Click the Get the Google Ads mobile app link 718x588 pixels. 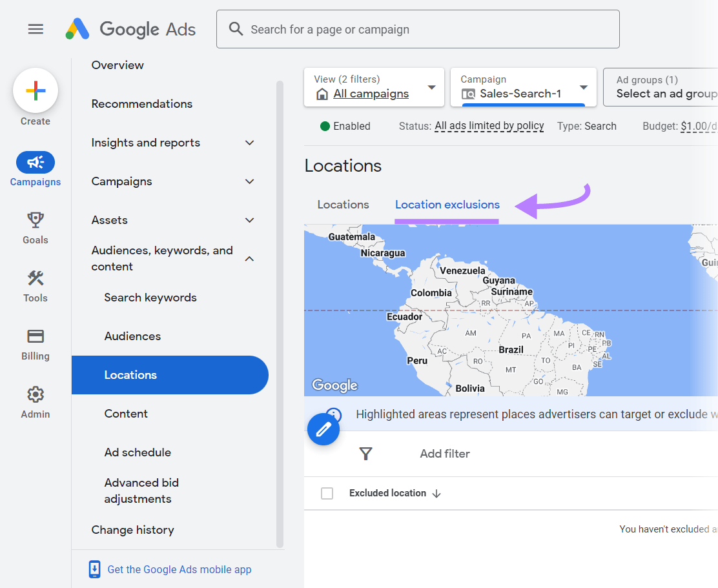[179, 569]
